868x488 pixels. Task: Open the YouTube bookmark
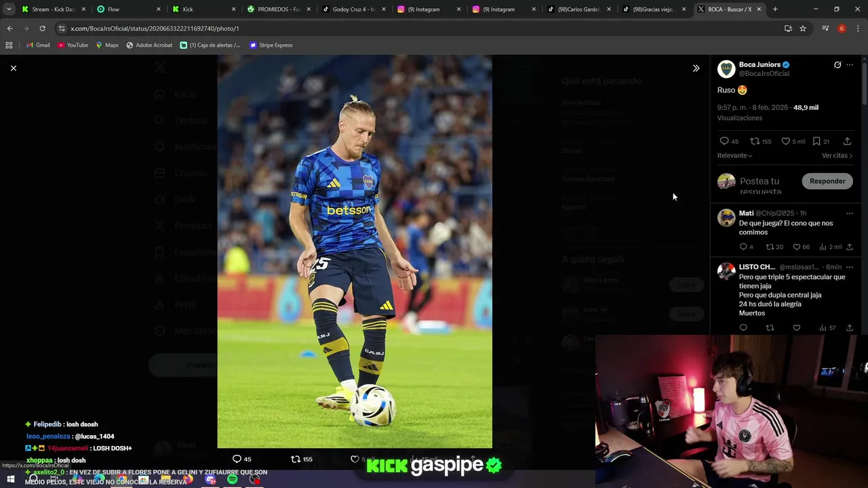pos(73,45)
